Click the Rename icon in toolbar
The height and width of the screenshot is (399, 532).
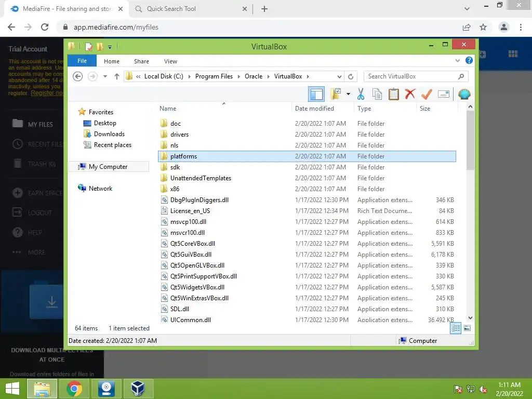coord(444,94)
